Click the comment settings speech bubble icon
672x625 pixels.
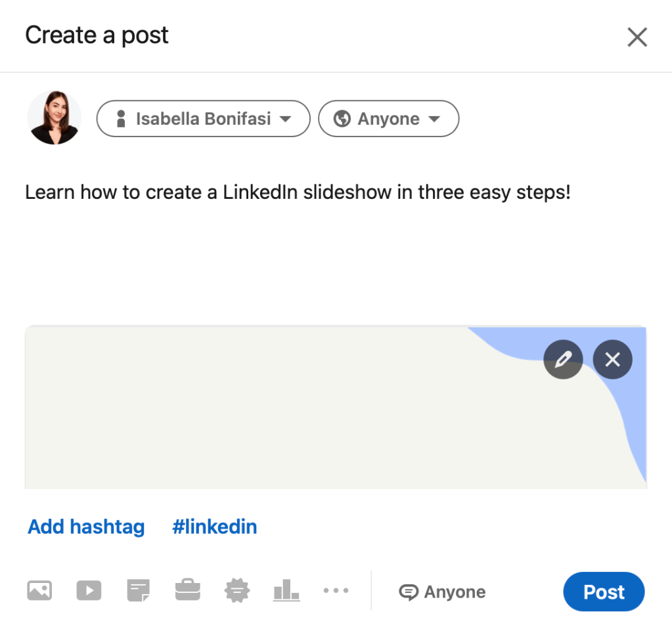point(410,592)
